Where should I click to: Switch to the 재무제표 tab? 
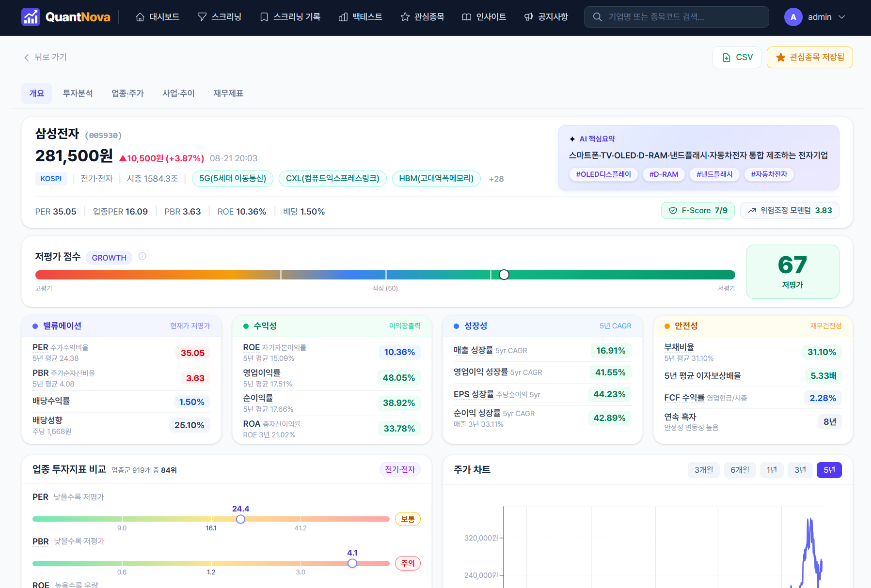[228, 93]
